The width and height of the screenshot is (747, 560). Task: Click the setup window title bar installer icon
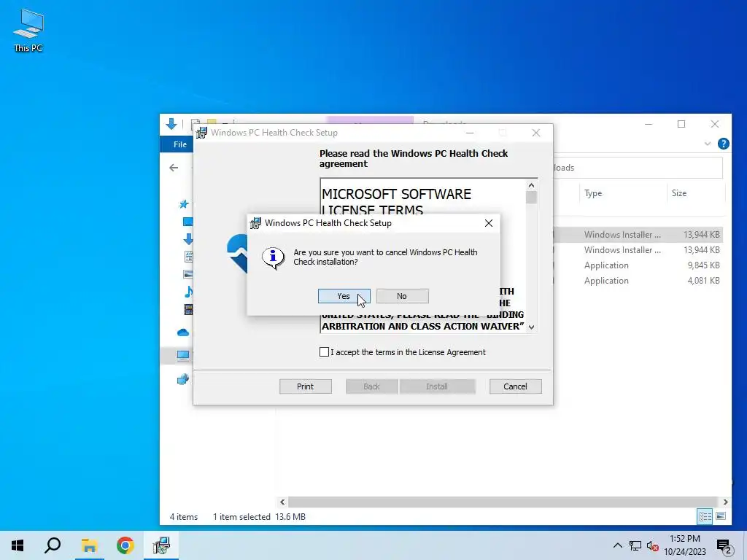[202, 133]
